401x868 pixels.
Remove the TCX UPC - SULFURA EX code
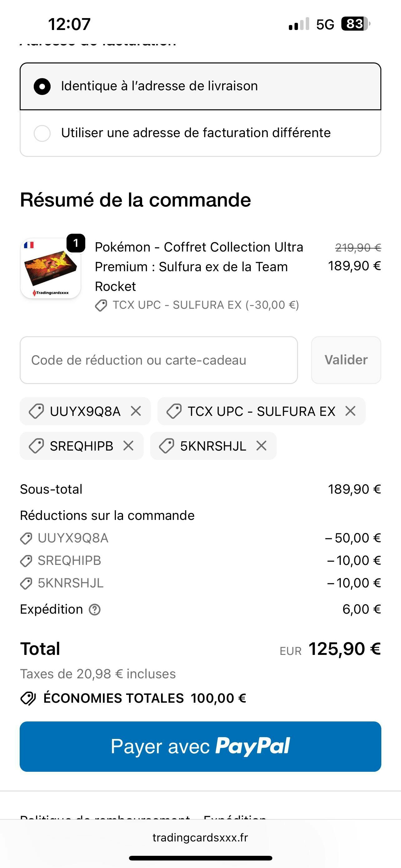click(350, 411)
